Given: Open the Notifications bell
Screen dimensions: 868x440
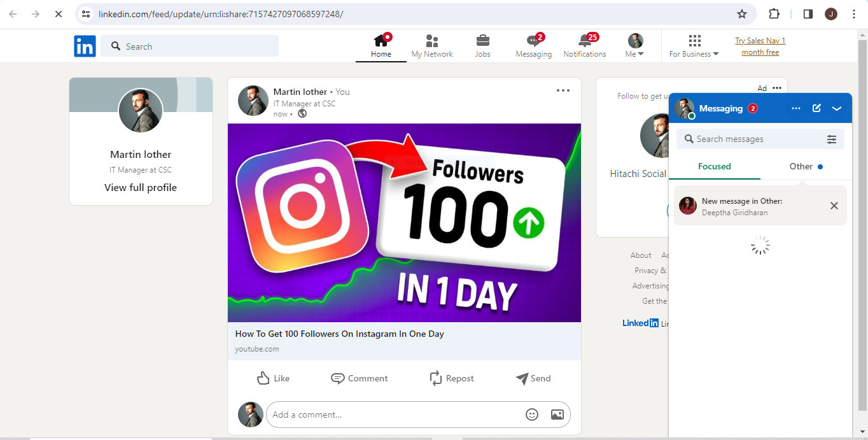Looking at the screenshot, I should (x=585, y=46).
